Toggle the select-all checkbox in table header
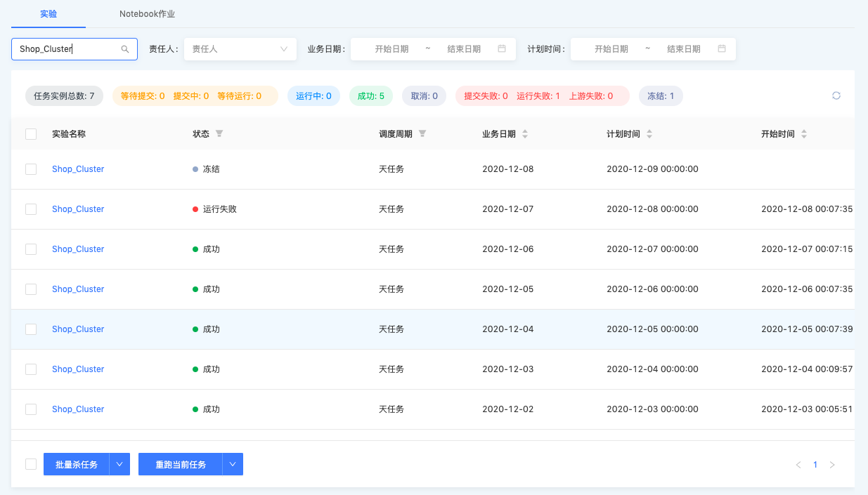This screenshot has height=495, width=868. [31, 133]
